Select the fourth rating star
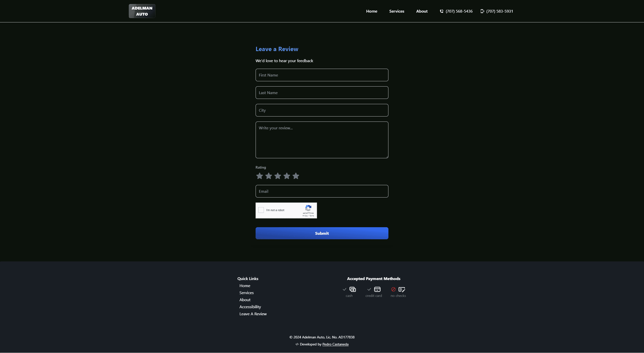The image size is (644, 353). [287, 176]
